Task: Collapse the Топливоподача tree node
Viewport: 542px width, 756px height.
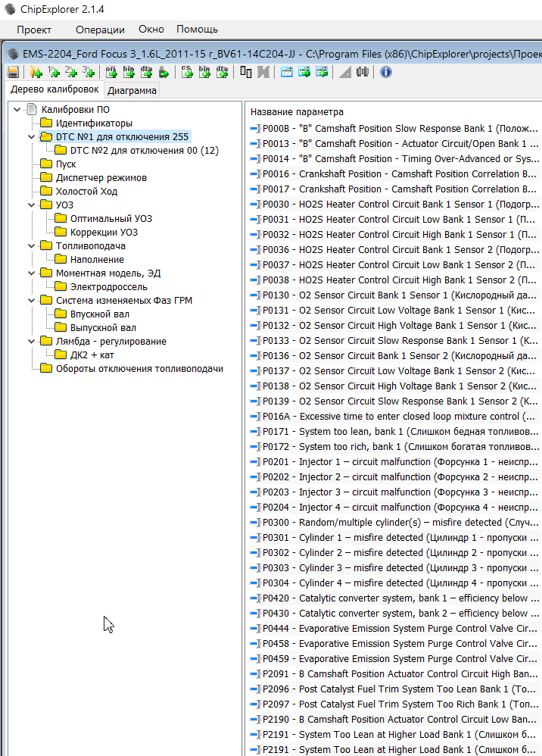Action: tap(32, 246)
